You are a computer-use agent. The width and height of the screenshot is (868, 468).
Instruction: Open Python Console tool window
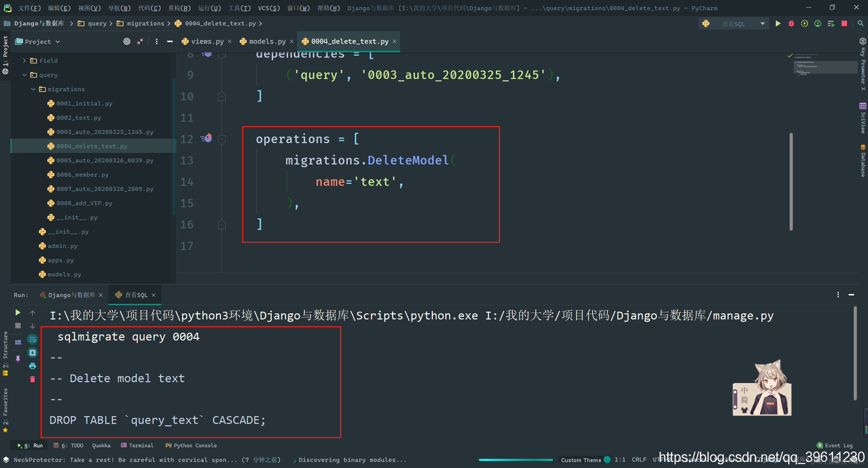point(191,445)
